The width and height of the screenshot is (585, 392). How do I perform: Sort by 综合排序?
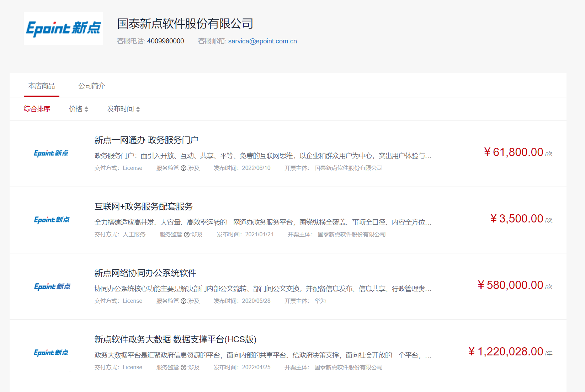pyautogui.click(x=37, y=109)
